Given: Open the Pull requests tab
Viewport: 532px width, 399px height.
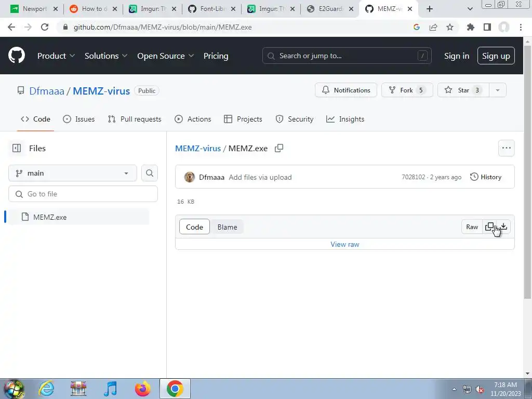Looking at the screenshot, I should (135, 119).
